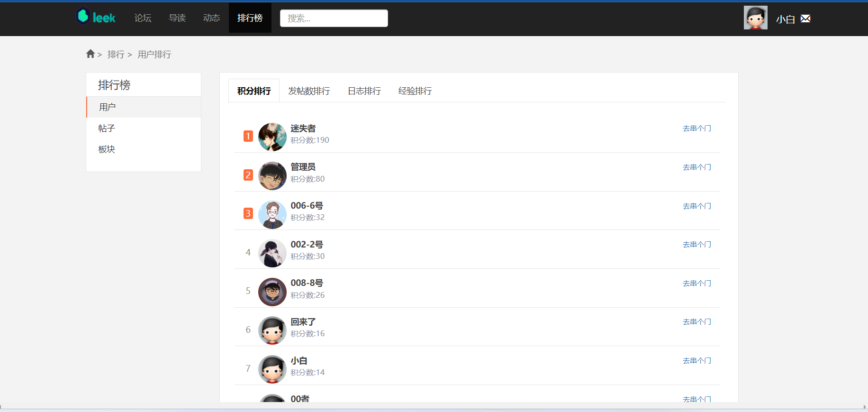Screen dimensions: 868x412
Task: Open the 回来了 username link
Action: click(x=303, y=322)
